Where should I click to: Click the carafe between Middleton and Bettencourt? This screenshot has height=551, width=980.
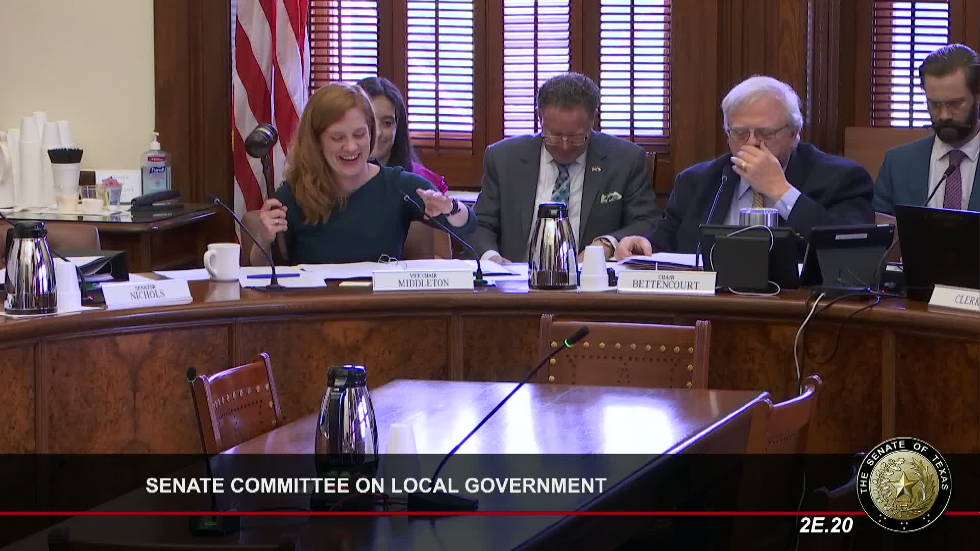[x=552, y=245]
